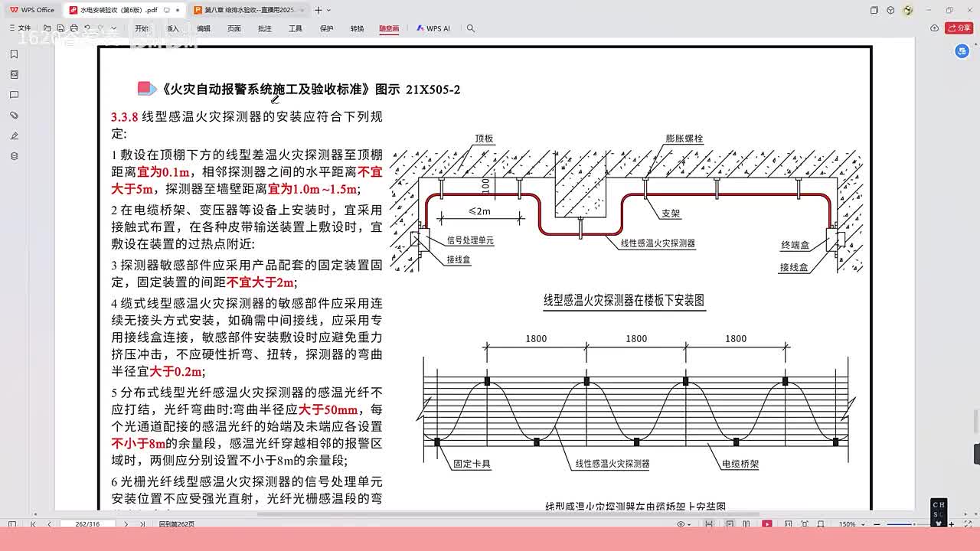Image resolution: width=980 pixels, height=551 pixels.
Task: Open the thumbnail panel in the left sidebar
Action: [x=14, y=75]
